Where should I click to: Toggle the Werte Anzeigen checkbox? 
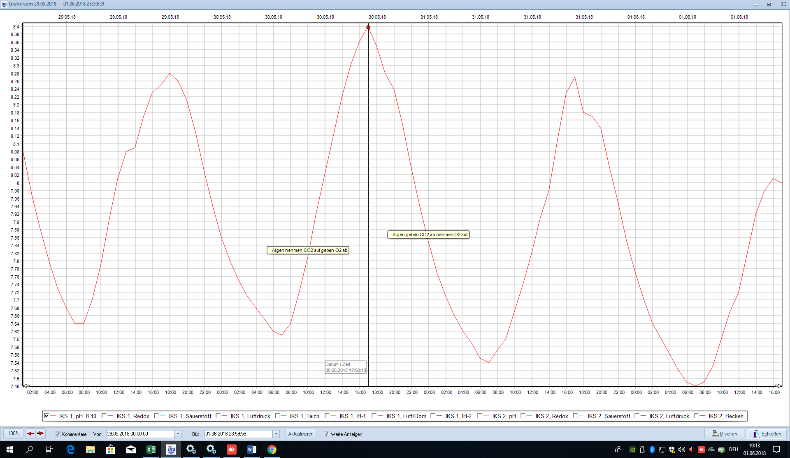pos(326,434)
